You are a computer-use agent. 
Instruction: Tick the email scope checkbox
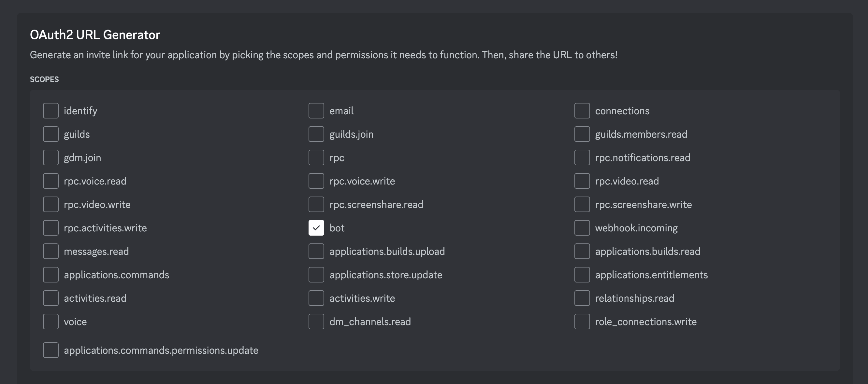(x=316, y=111)
